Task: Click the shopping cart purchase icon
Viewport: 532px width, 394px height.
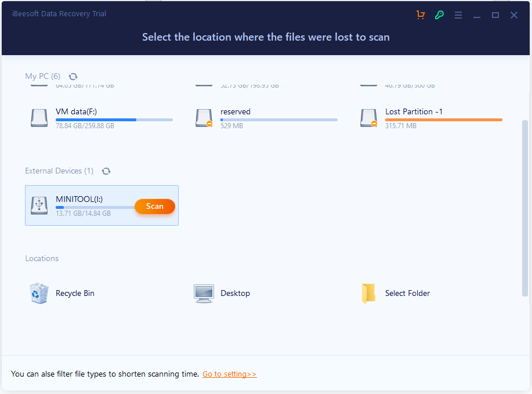Action: (x=421, y=15)
